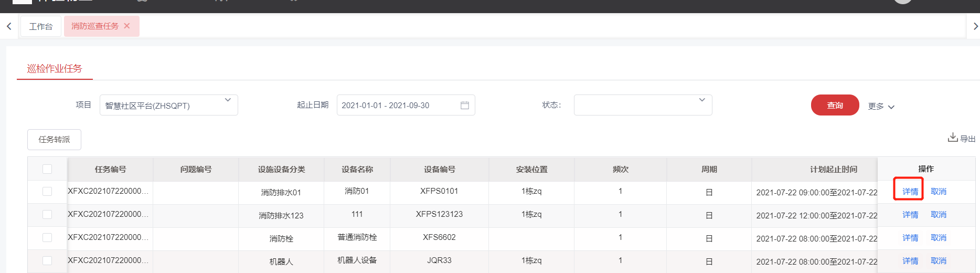
Task: Open 详情 for device XFS6602
Action: tap(910, 238)
